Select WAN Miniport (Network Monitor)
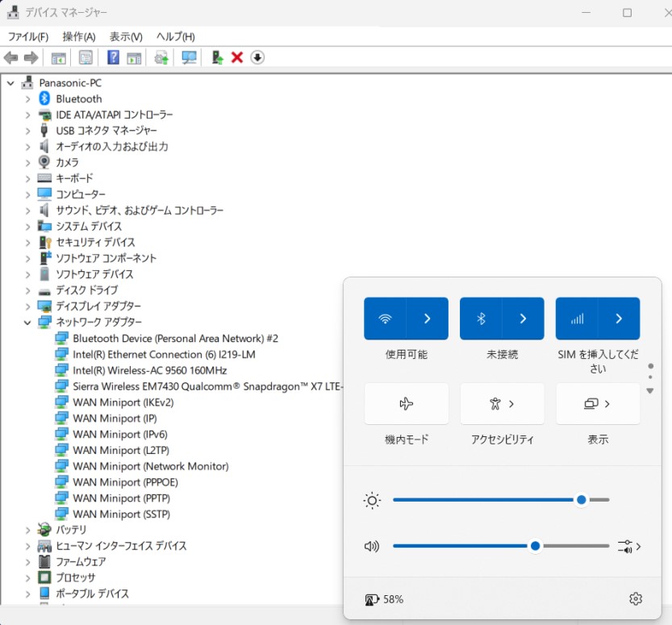The image size is (672, 625). [150, 466]
